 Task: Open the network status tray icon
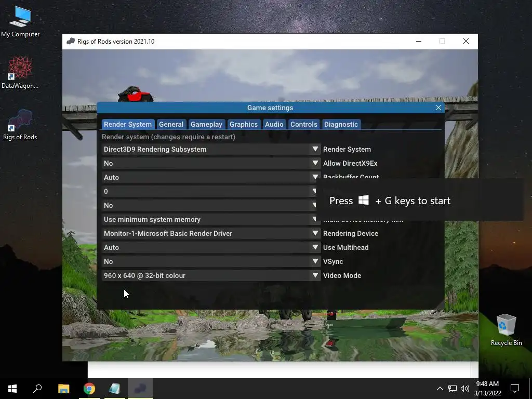coord(453,389)
